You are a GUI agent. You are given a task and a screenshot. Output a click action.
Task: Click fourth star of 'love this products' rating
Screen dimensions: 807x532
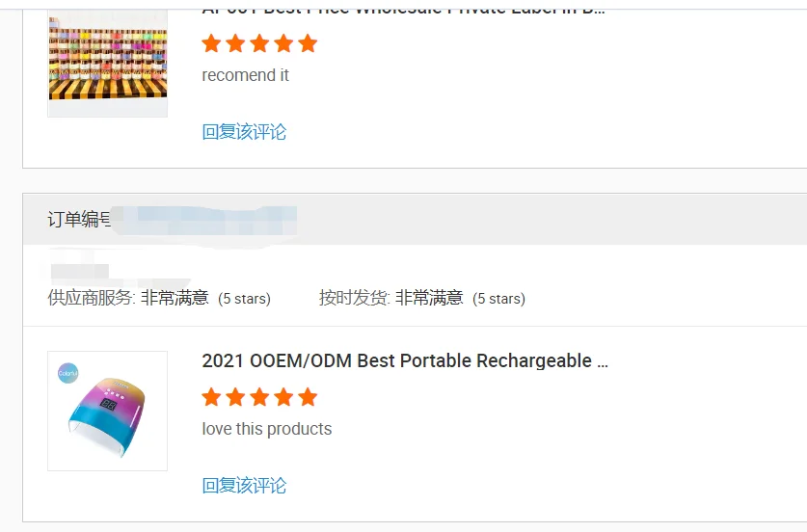pyautogui.click(x=283, y=397)
